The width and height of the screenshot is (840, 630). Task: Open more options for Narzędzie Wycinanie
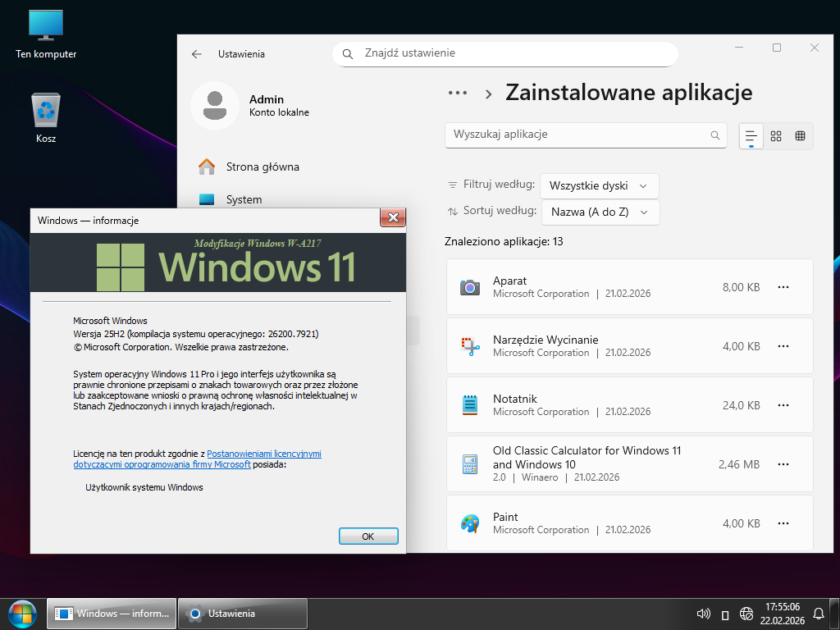click(x=783, y=346)
